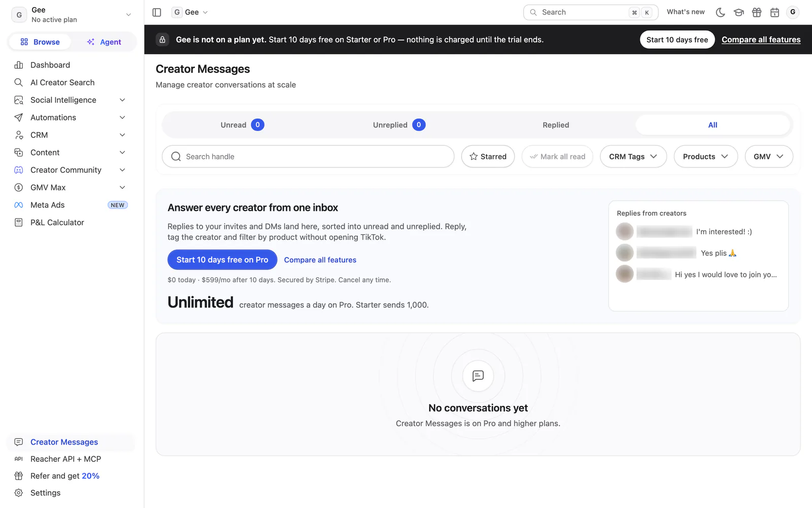Open Products filter dropdown

point(705,156)
